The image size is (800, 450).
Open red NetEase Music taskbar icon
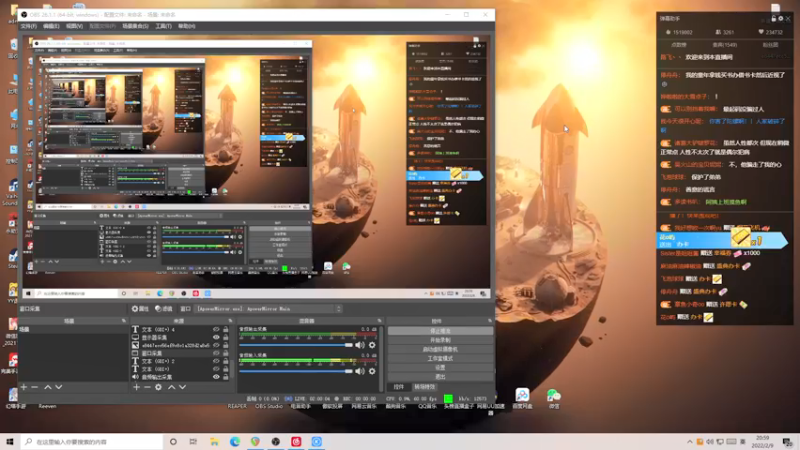[x=296, y=441]
